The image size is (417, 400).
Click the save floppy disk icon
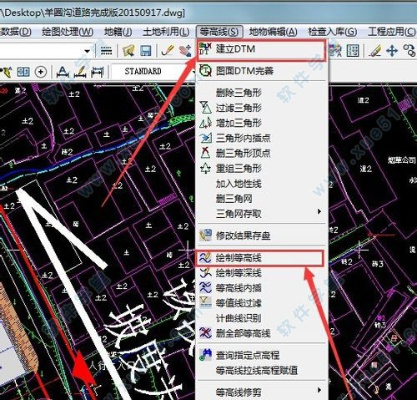tap(146, 51)
